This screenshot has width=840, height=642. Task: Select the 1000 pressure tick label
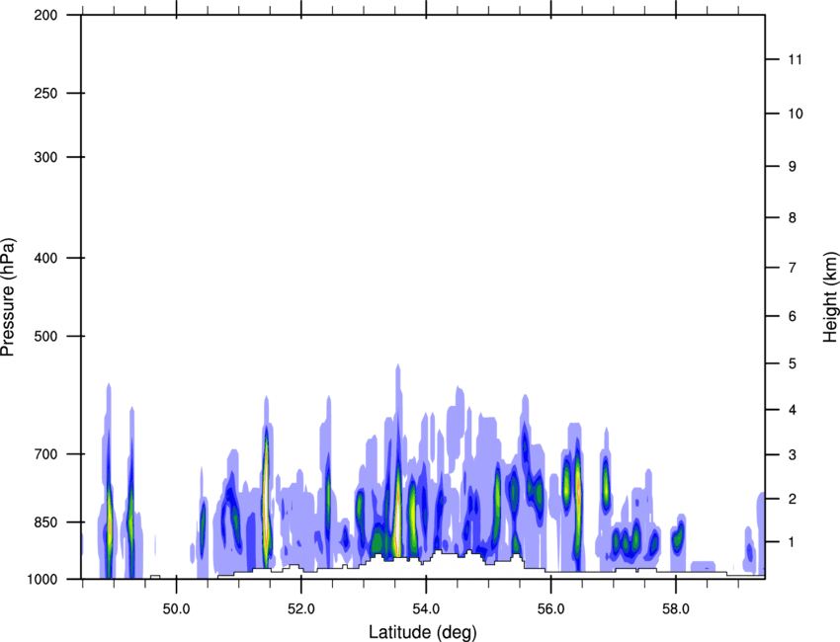[42, 579]
